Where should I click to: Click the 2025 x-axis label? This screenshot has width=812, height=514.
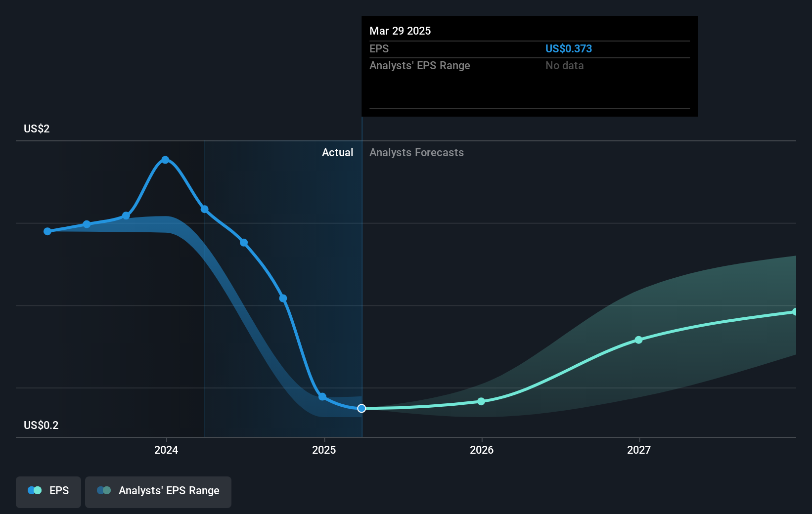point(324,450)
